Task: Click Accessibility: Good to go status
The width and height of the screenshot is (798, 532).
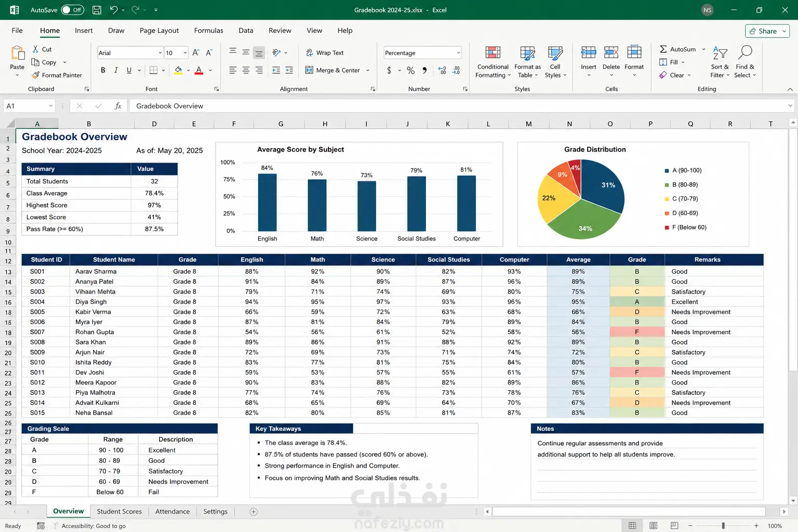Action: pyautogui.click(x=89, y=526)
